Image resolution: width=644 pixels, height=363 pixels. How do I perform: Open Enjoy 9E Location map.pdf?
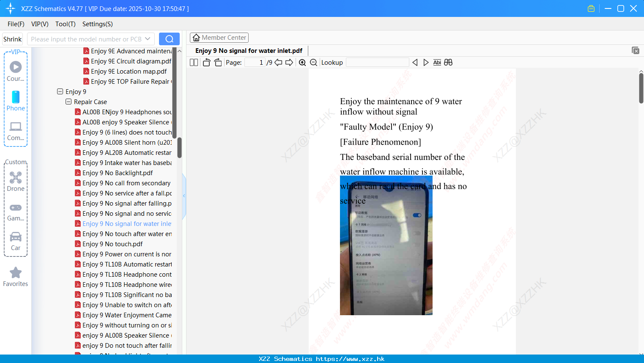(x=125, y=71)
